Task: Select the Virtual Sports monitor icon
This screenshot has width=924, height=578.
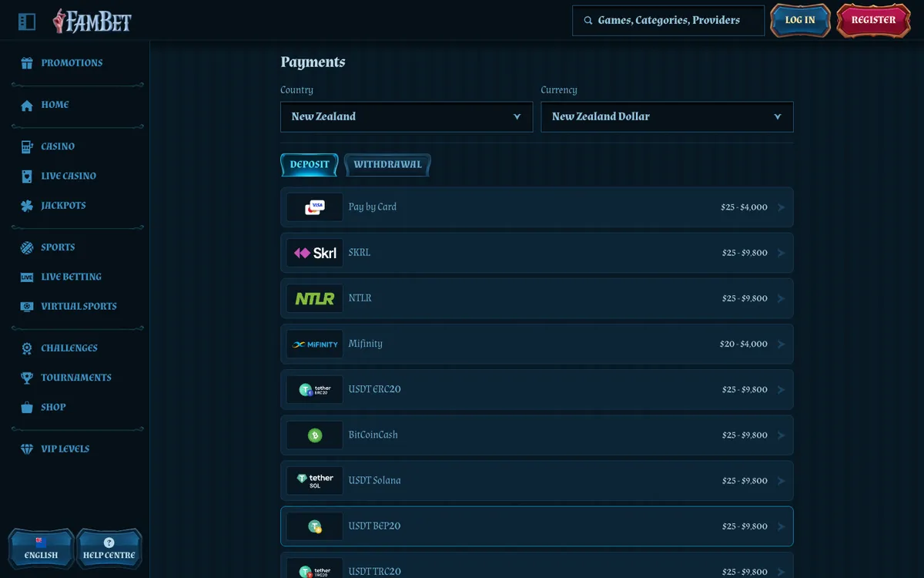Action: click(x=27, y=307)
